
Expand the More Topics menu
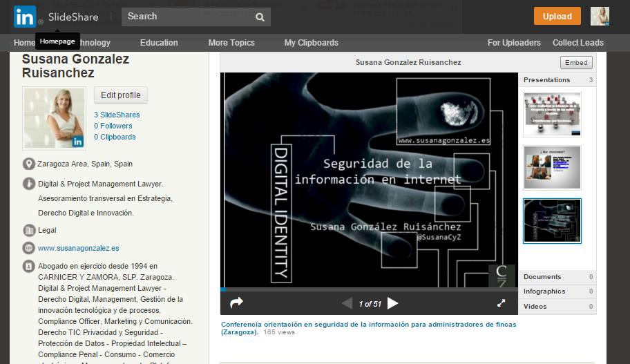pyautogui.click(x=231, y=43)
